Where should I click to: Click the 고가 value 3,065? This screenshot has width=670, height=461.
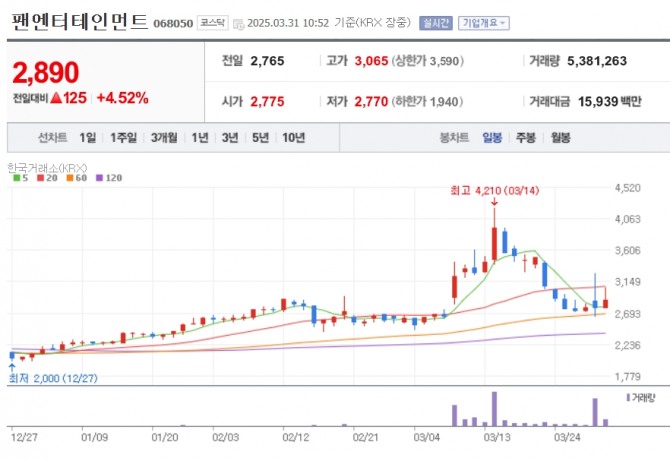pos(371,61)
